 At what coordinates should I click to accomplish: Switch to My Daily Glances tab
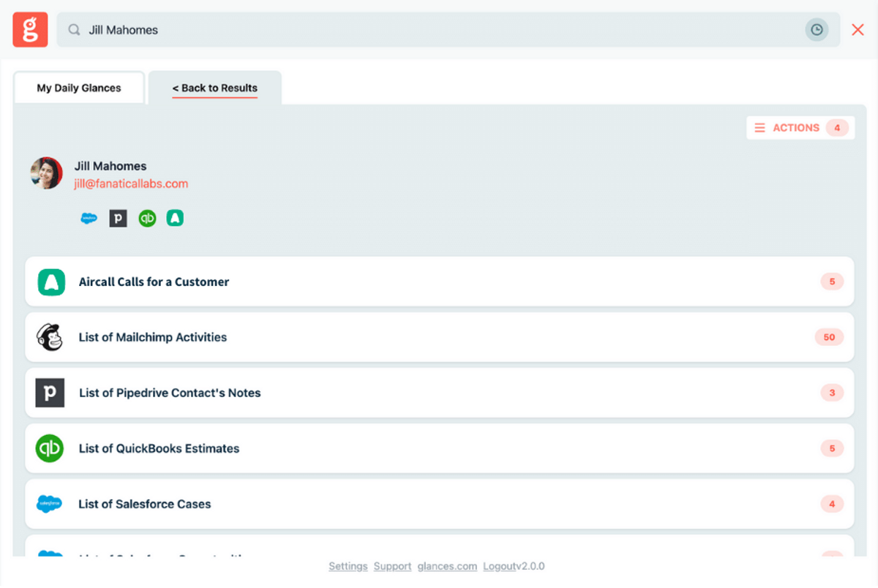coord(79,88)
